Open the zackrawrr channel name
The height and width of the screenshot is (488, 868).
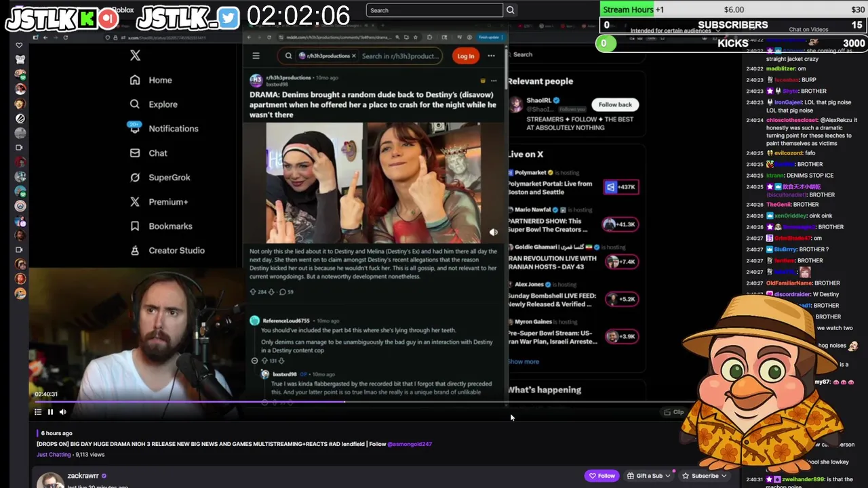tap(83, 476)
